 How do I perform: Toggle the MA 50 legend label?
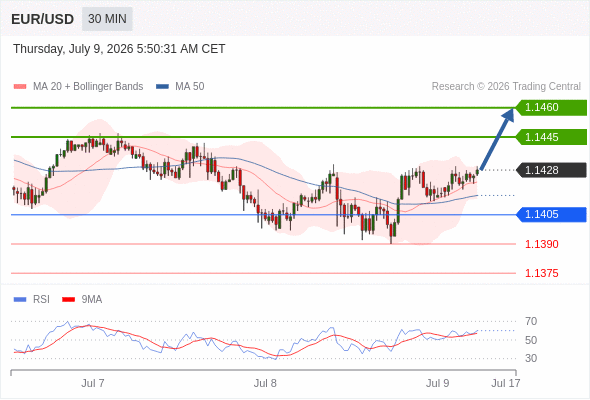tap(190, 87)
